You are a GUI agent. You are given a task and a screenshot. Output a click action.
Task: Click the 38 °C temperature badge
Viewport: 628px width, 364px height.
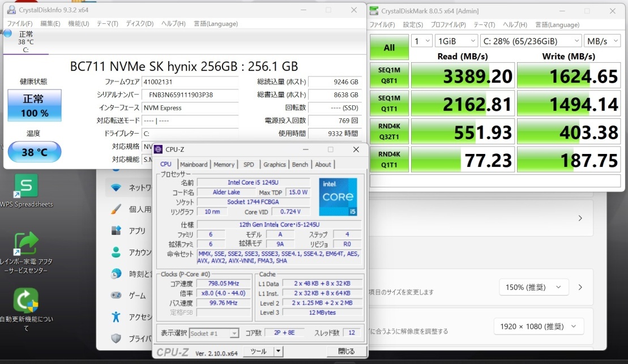(x=34, y=152)
